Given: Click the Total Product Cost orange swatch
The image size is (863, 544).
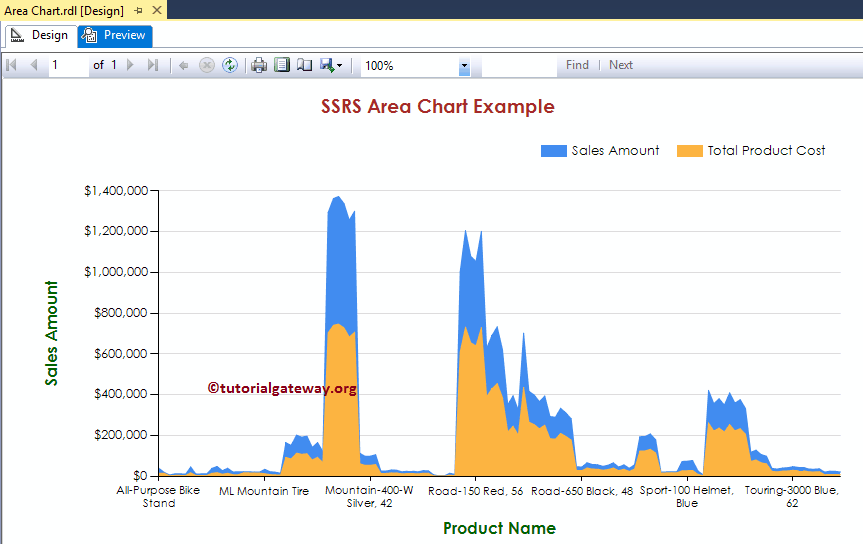Looking at the screenshot, I should (690, 151).
